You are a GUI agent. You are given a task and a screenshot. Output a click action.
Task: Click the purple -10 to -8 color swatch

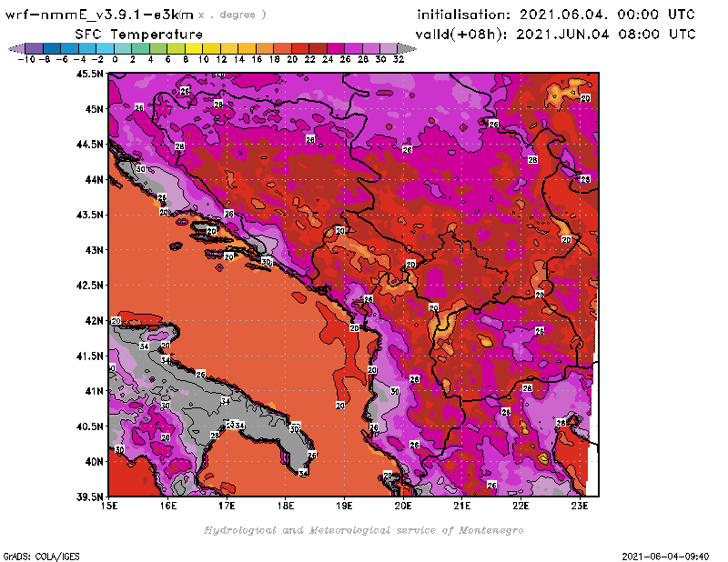tap(33, 47)
